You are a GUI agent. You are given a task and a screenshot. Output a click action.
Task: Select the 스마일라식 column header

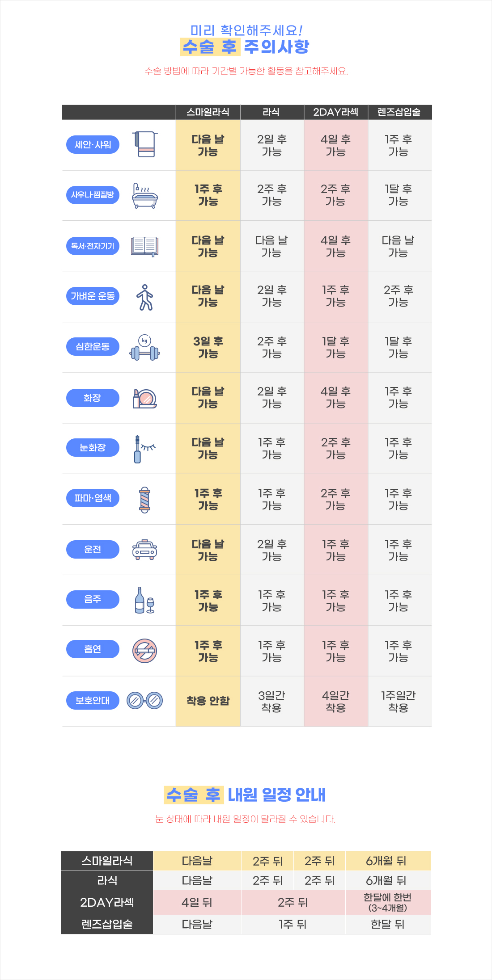coord(208,112)
